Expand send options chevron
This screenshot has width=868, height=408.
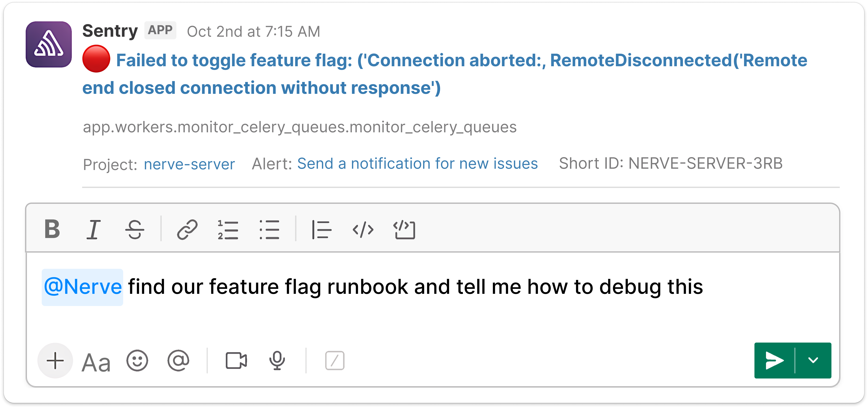pos(813,360)
